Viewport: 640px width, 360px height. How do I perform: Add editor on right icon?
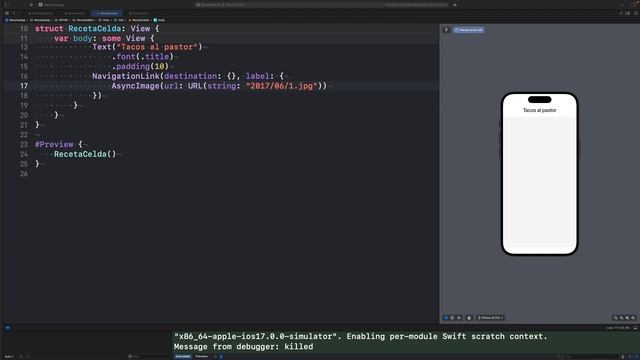[635, 13]
